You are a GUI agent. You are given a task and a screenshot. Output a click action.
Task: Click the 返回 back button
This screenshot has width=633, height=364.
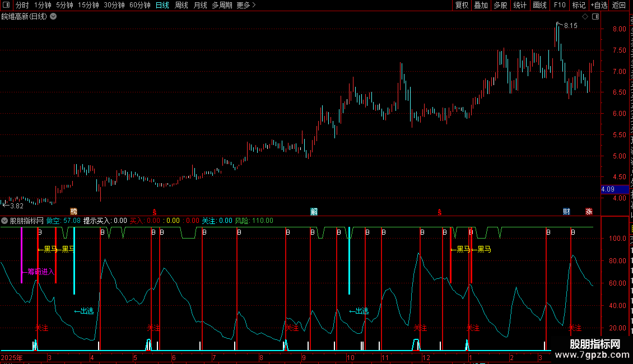tap(619, 5)
